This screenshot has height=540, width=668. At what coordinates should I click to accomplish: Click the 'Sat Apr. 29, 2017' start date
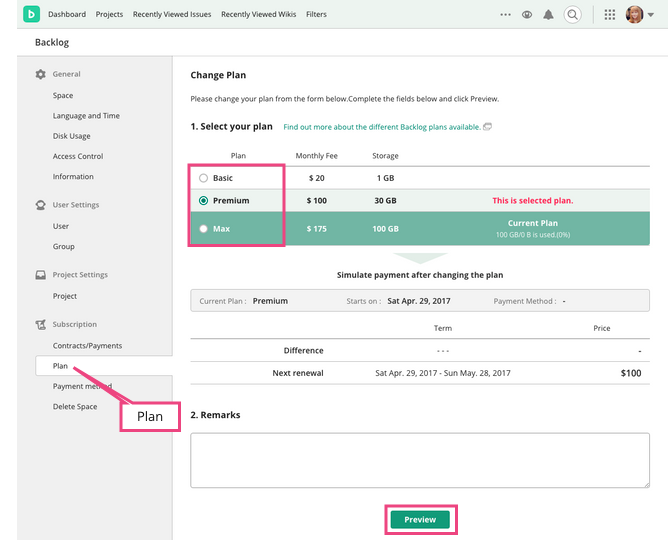(x=419, y=301)
